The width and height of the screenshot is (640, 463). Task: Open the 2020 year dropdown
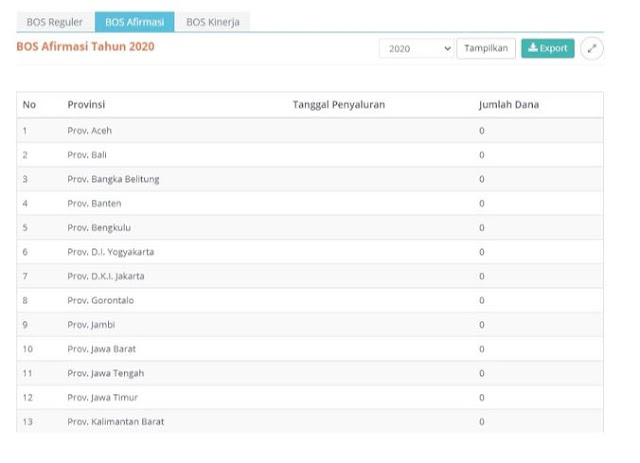(x=416, y=49)
